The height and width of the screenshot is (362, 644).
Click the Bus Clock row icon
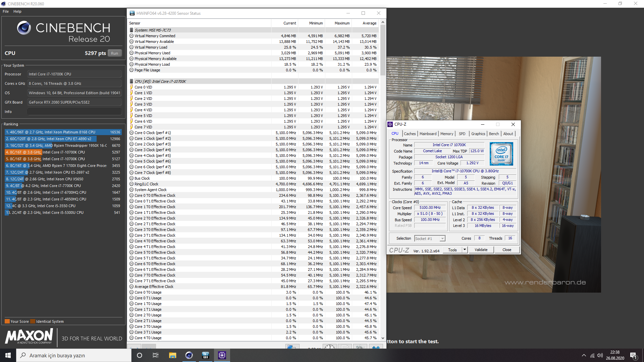tap(131, 178)
